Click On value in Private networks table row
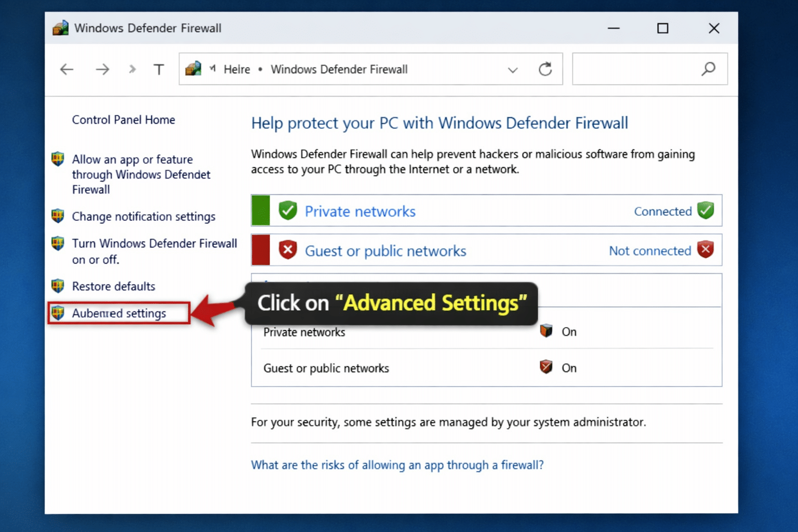The height and width of the screenshot is (532, 798). [569, 332]
